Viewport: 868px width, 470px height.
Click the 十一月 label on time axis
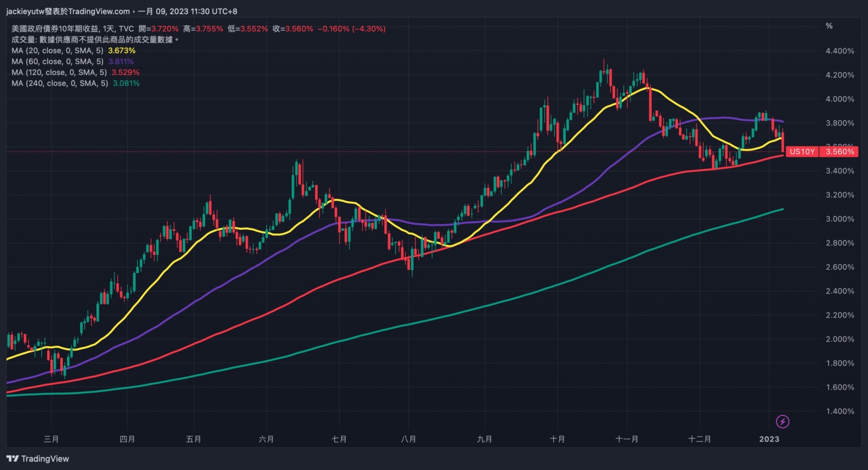click(x=627, y=439)
